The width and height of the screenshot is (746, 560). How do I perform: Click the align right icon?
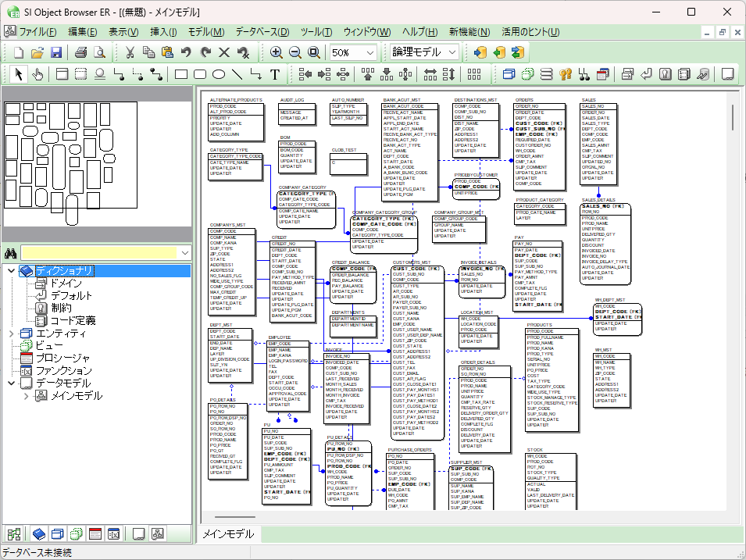point(324,74)
